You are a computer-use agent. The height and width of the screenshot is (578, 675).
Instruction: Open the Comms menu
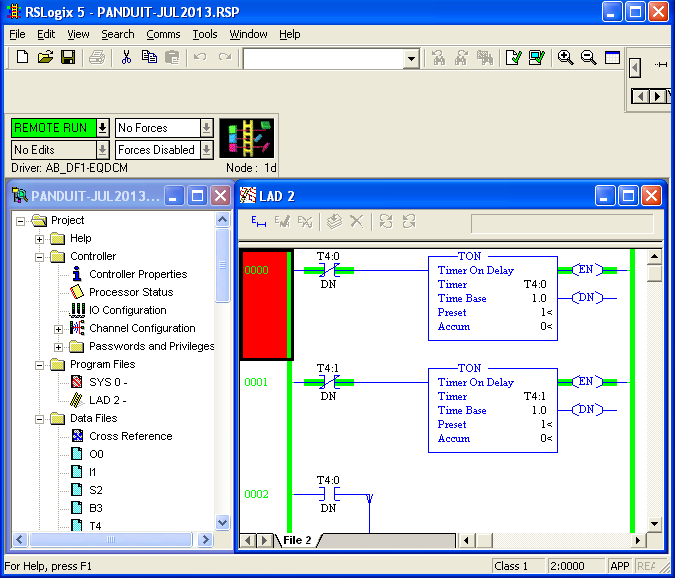[163, 34]
